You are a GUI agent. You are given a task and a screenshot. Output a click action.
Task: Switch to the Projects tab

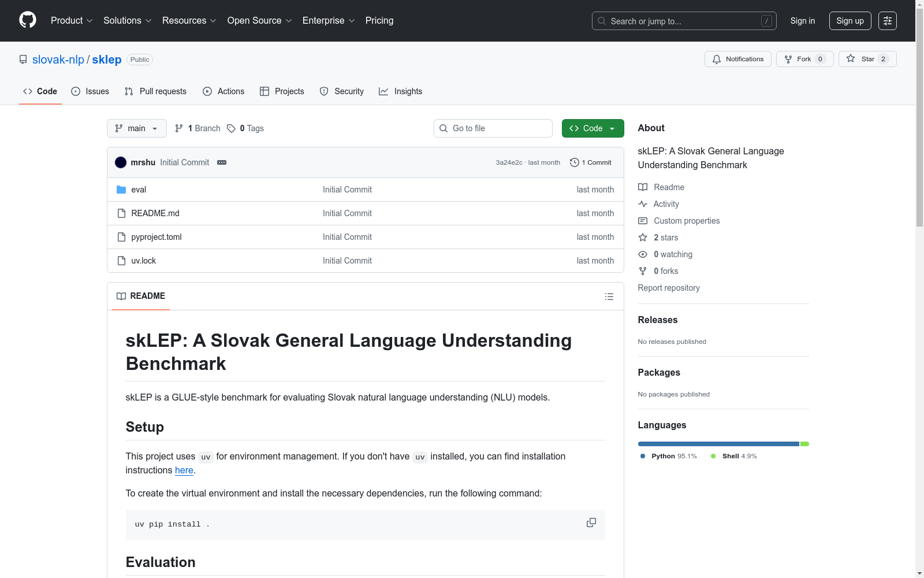[282, 91]
